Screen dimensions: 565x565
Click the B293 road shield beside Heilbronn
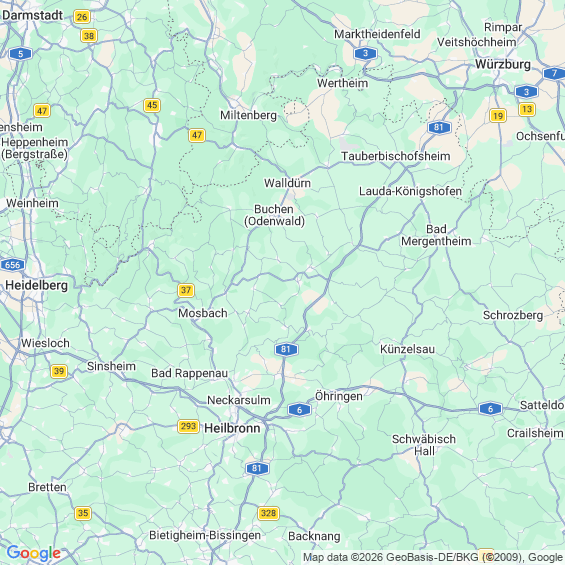coord(188,427)
